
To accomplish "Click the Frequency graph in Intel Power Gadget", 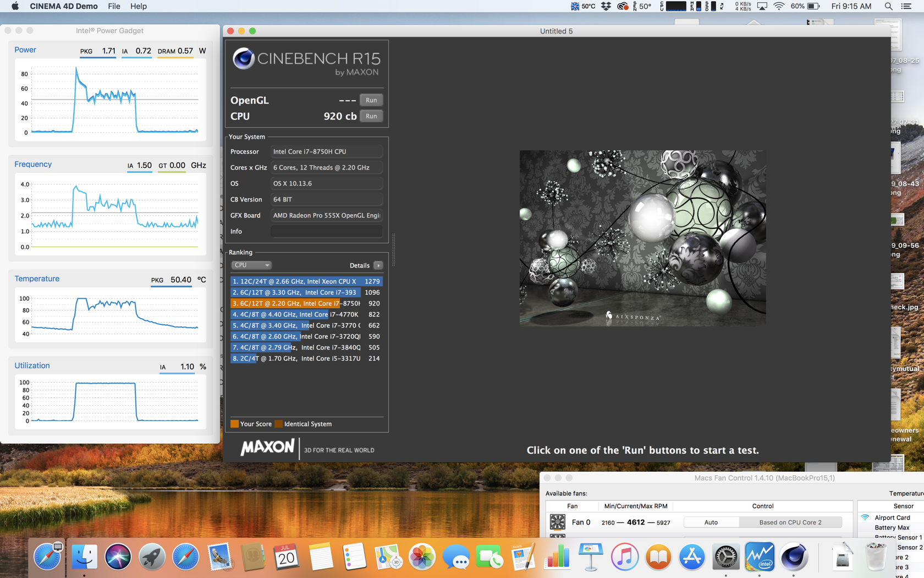I will pyautogui.click(x=110, y=215).
